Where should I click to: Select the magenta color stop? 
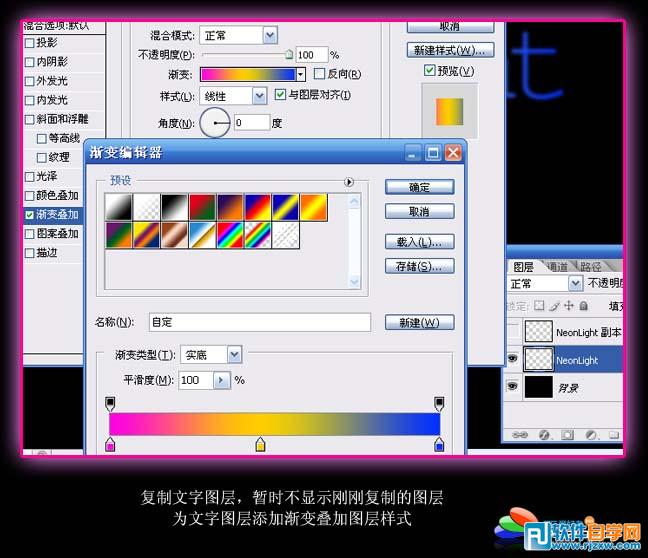(x=110, y=444)
